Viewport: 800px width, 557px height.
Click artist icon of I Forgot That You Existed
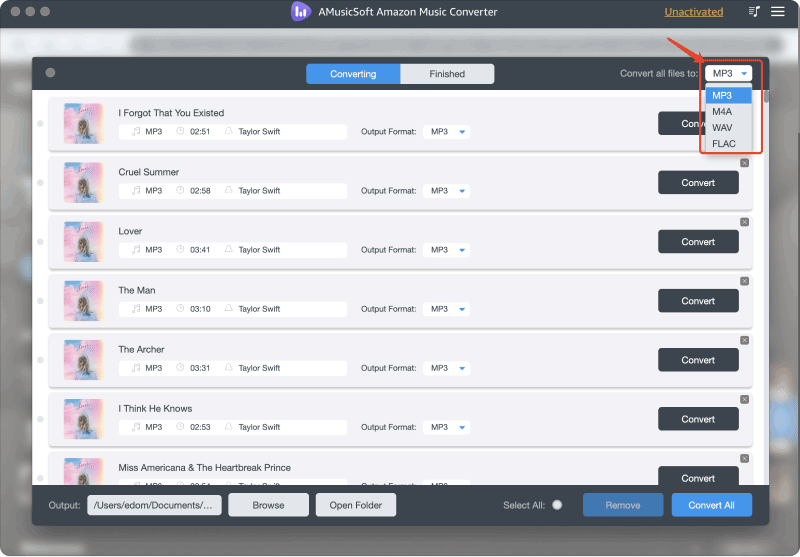click(x=229, y=131)
